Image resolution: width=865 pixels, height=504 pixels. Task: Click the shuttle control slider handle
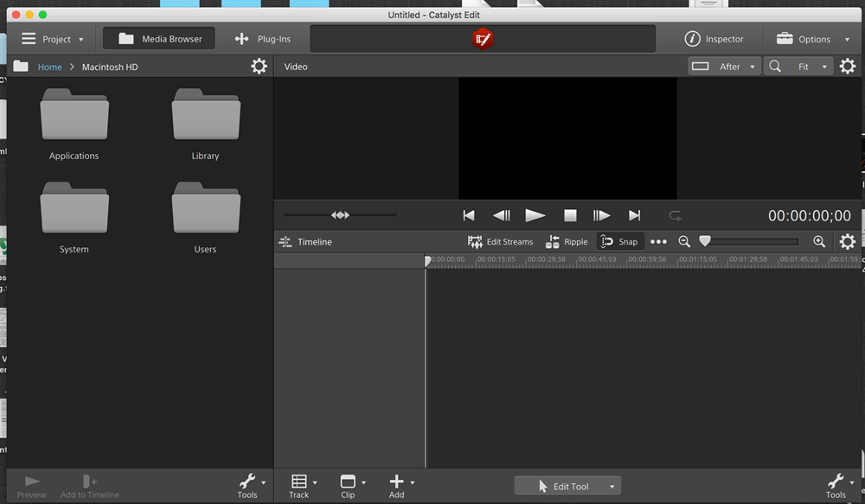pyautogui.click(x=340, y=215)
